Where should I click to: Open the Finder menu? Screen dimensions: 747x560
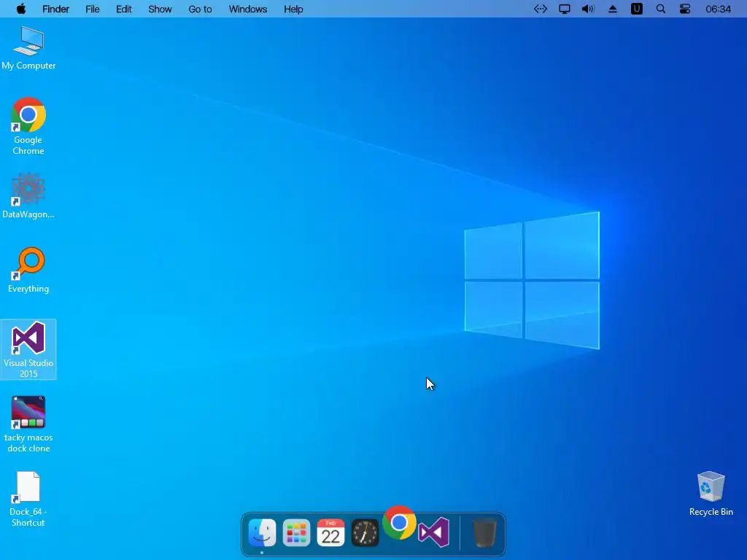click(x=55, y=9)
